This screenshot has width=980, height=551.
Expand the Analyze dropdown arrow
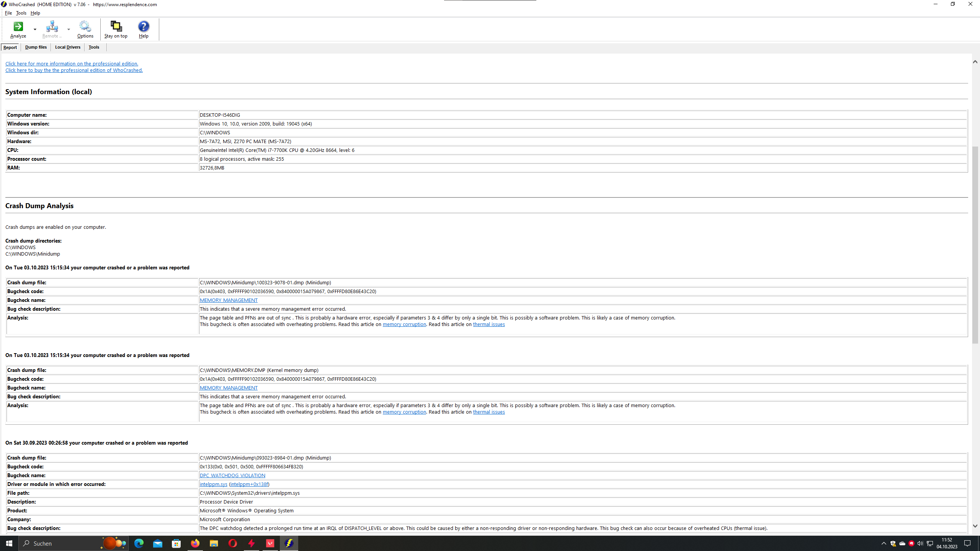pyautogui.click(x=35, y=29)
